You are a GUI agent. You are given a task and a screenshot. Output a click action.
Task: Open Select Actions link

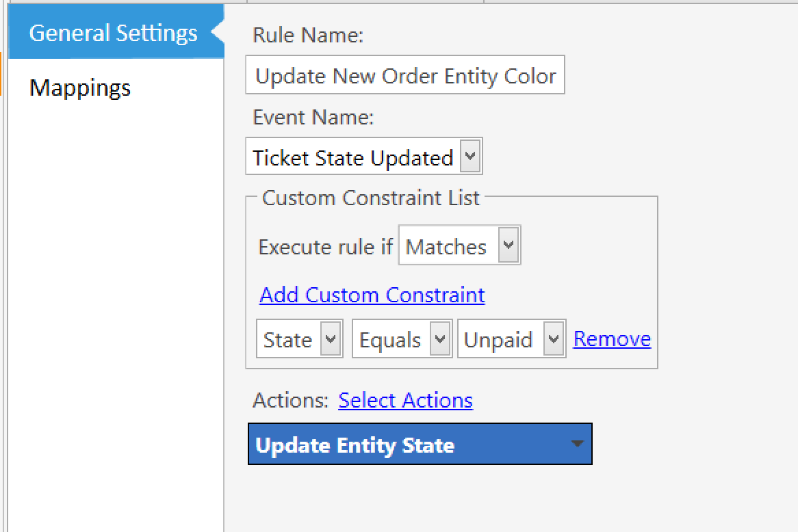[406, 400]
